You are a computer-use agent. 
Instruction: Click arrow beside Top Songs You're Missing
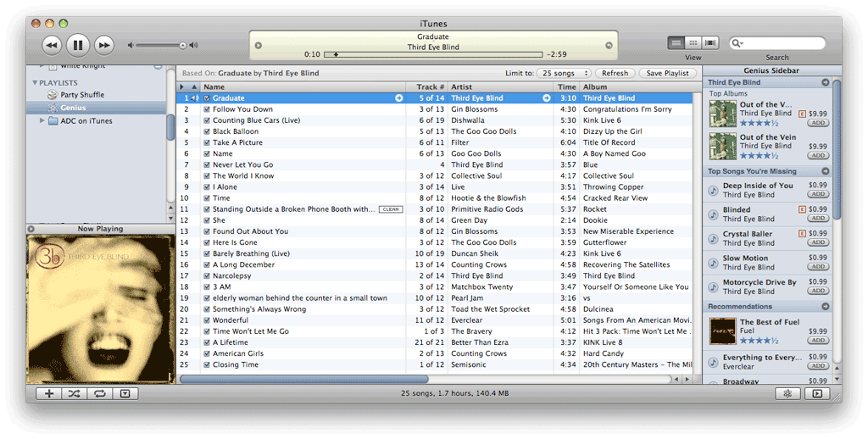tap(826, 171)
